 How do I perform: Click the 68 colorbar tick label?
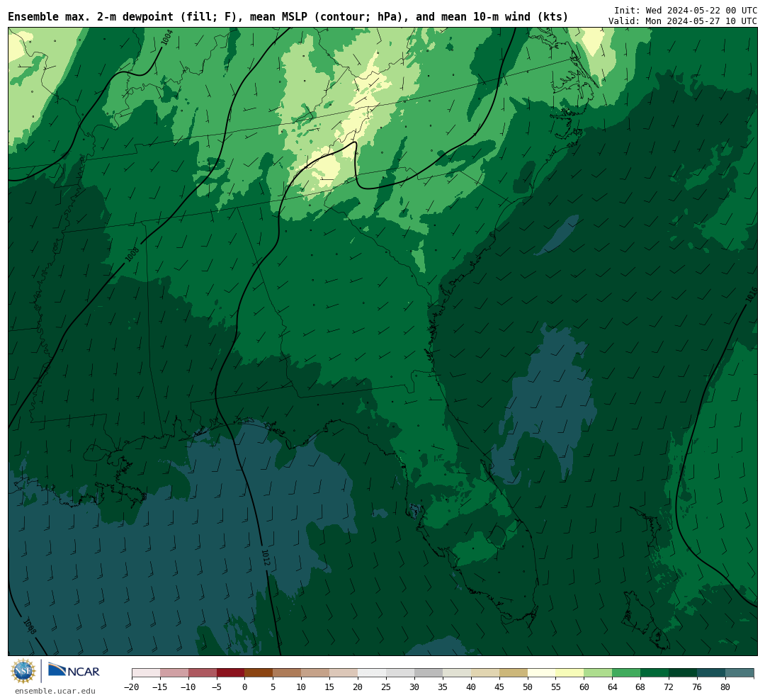tap(641, 687)
